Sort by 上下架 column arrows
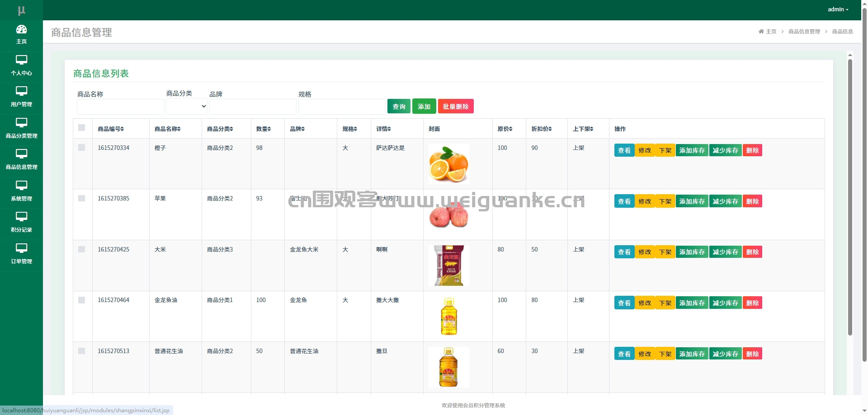 click(x=592, y=129)
